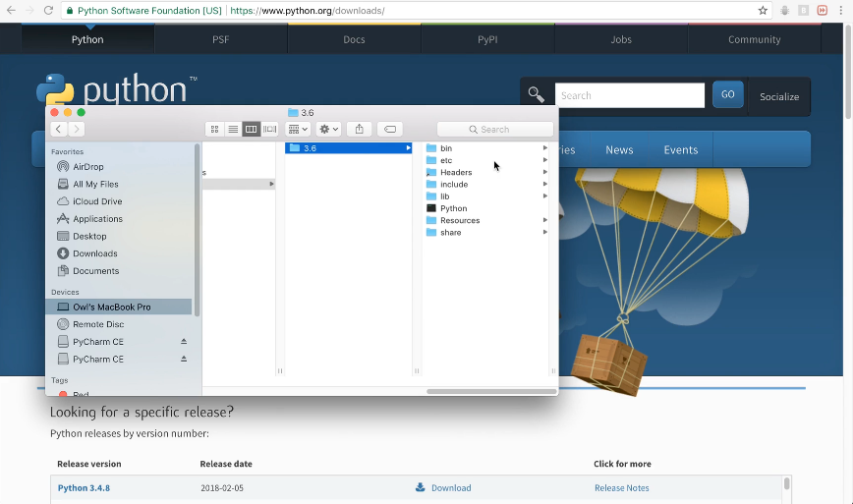This screenshot has height=504, width=853.
Task: Open the Community tab
Action: coord(754,39)
